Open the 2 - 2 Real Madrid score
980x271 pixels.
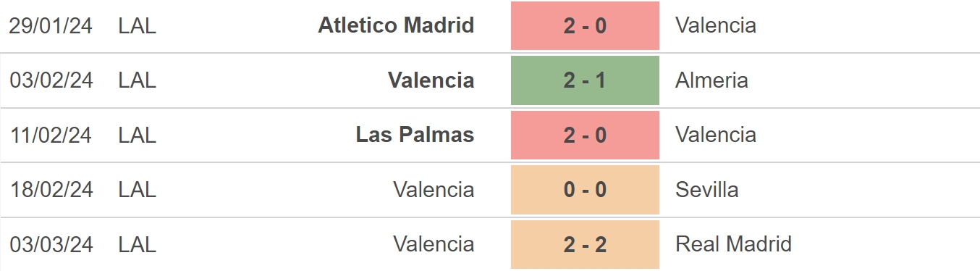coord(585,244)
